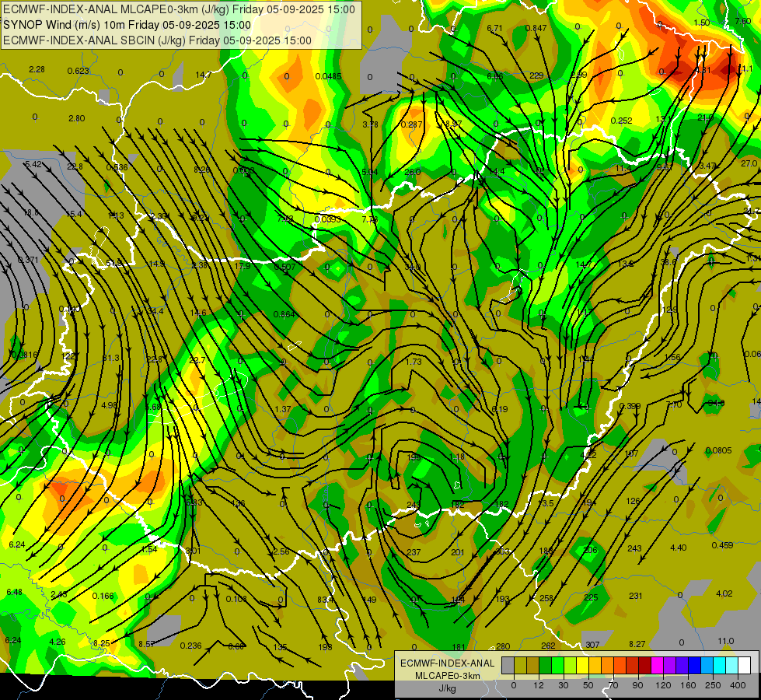Select the magenta swatch in the legend
The height and width of the screenshot is (700, 761).
pos(657,666)
